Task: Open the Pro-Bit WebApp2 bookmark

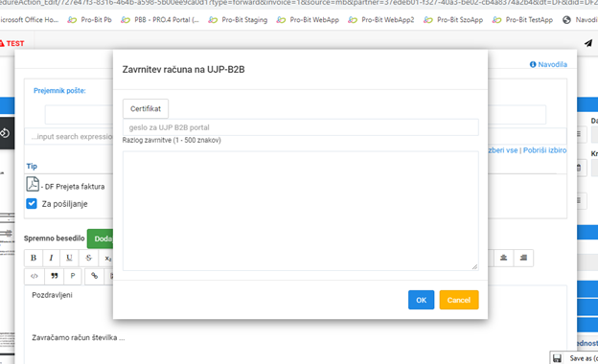Action: click(381, 19)
